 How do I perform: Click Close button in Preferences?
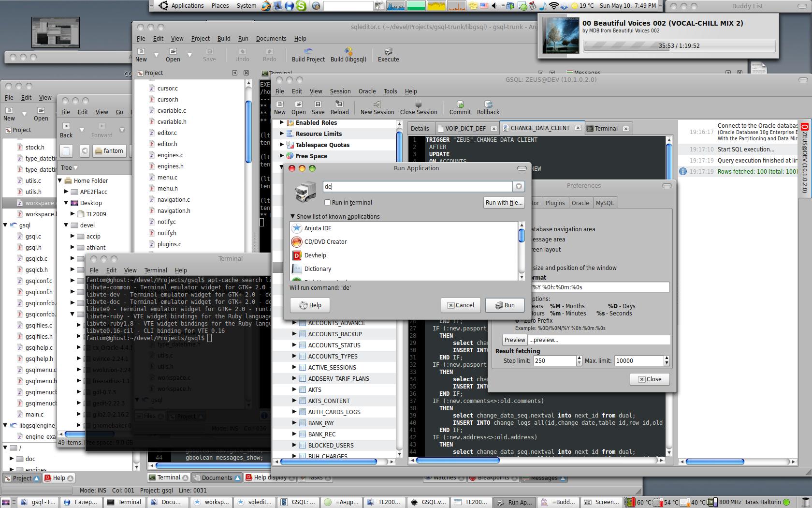650,379
